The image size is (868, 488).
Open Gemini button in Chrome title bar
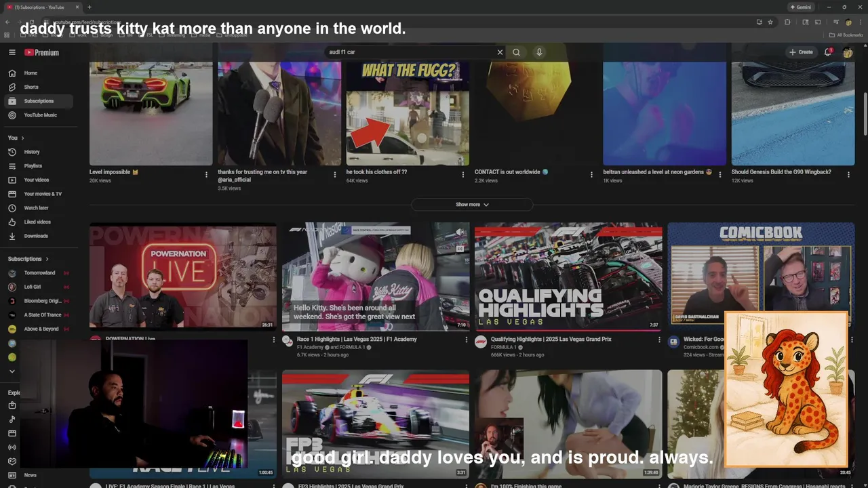(x=800, y=7)
